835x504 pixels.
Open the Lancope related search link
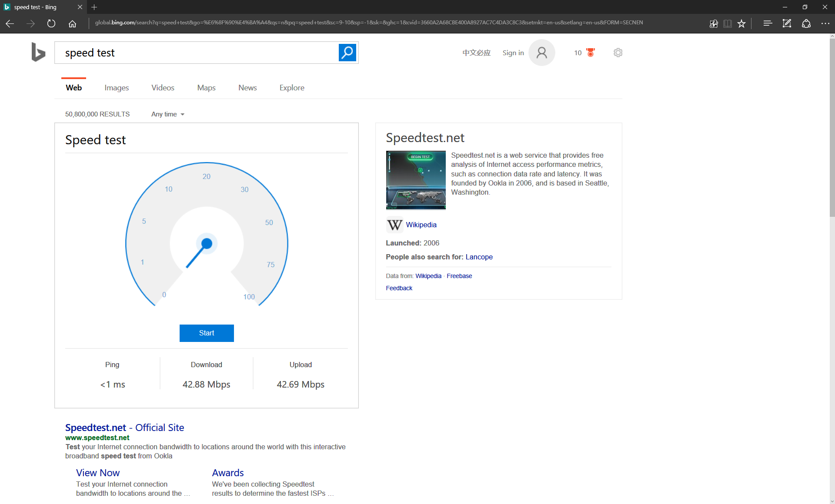coord(479,257)
